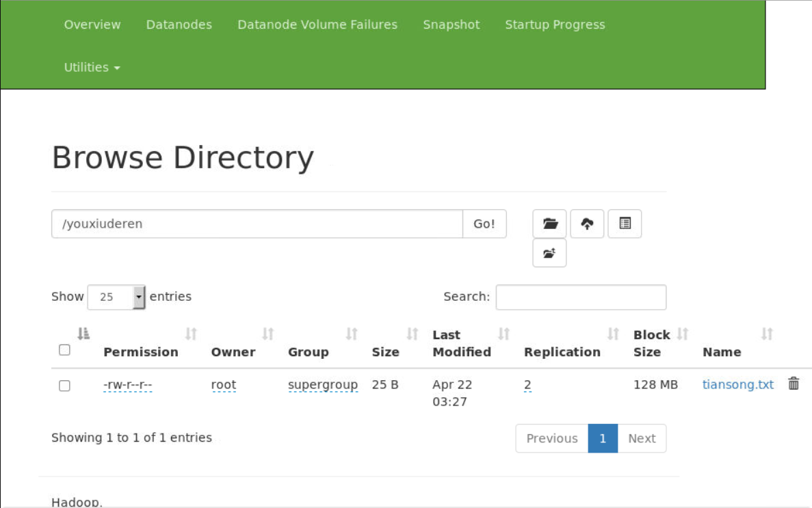Focus the /youxiuderen path input field
The height and width of the screenshot is (508, 812).
coord(257,224)
